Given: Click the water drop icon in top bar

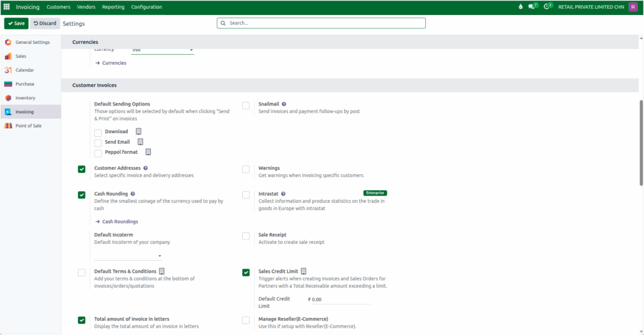Looking at the screenshot, I should click(x=520, y=6).
